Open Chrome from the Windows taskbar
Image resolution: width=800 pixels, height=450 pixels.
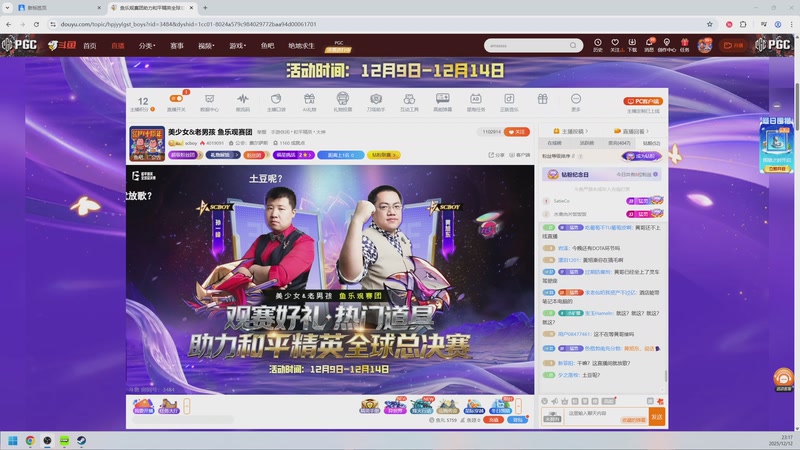30,441
